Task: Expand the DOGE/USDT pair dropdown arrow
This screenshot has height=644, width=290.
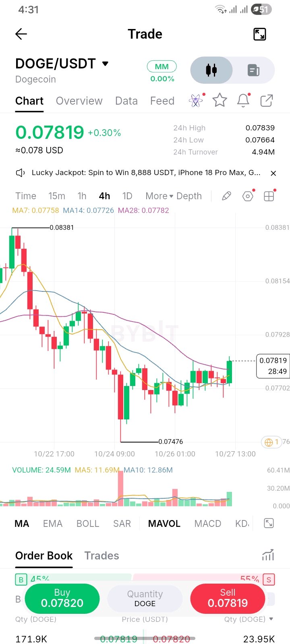Action: [106, 64]
